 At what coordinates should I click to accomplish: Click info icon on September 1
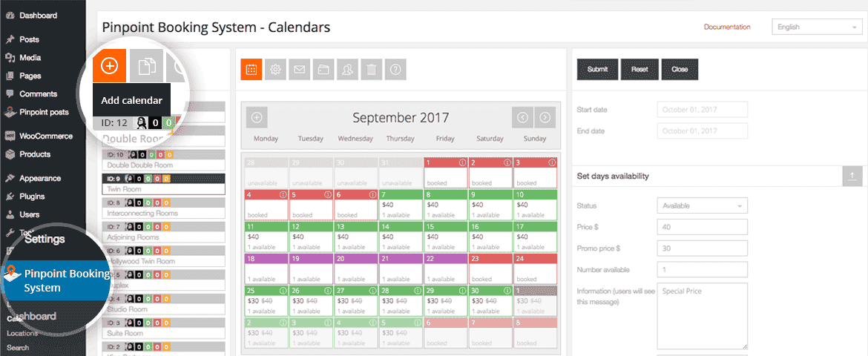pyautogui.click(x=461, y=162)
